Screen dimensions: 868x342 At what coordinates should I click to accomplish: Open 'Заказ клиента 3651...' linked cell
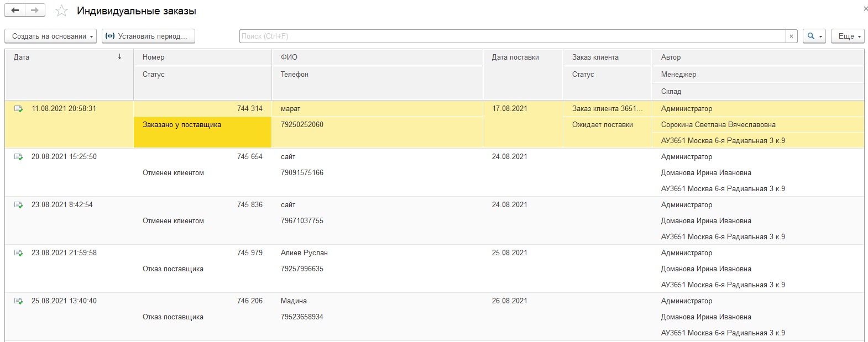[607, 109]
